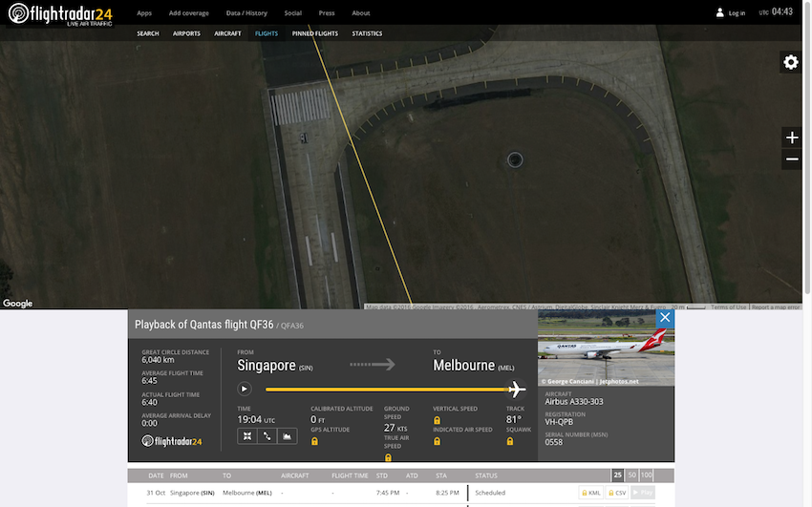Click the UTC clock 04:43

pyautogui.click(x=776, y=11)
